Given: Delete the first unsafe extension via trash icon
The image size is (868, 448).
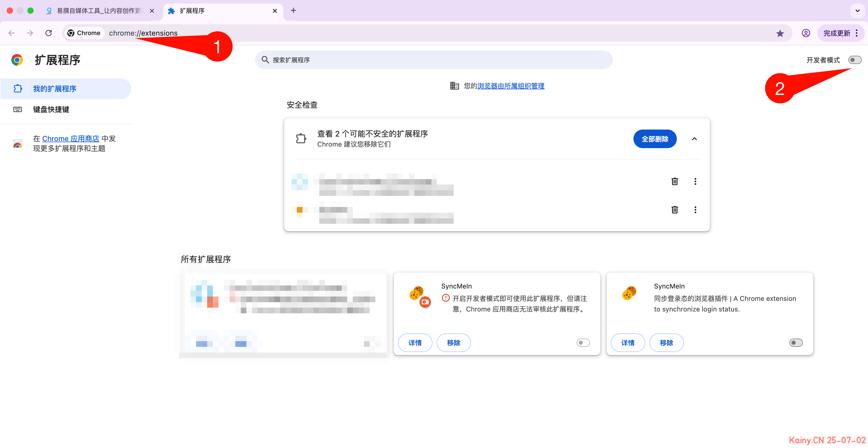Looking at the screenshot, I should point(675,181).
